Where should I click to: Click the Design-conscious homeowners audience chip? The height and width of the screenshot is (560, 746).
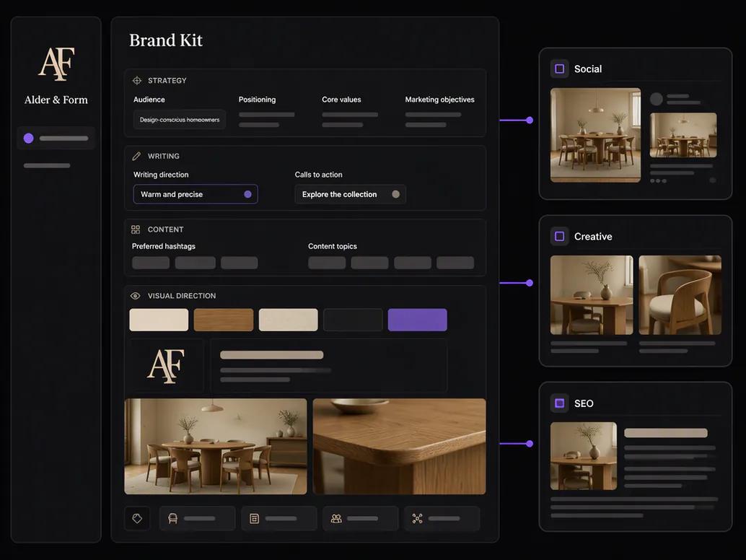[x=180, y=120]
